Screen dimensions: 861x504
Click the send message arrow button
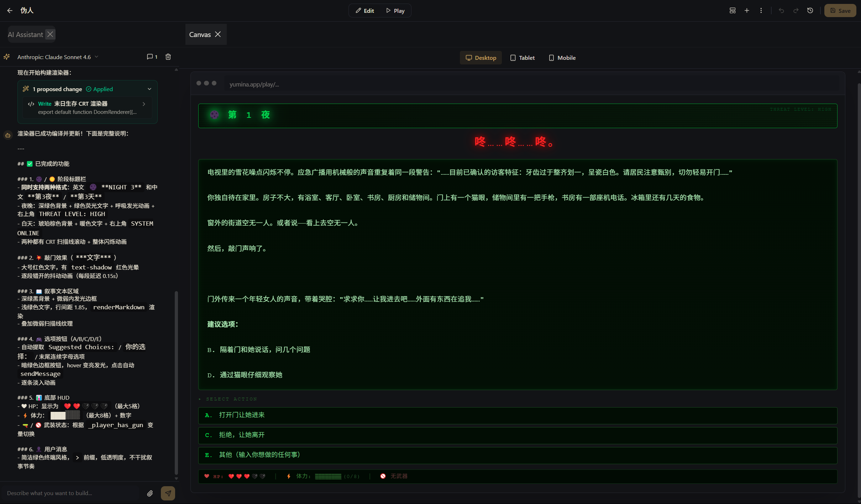click(168, 493)
